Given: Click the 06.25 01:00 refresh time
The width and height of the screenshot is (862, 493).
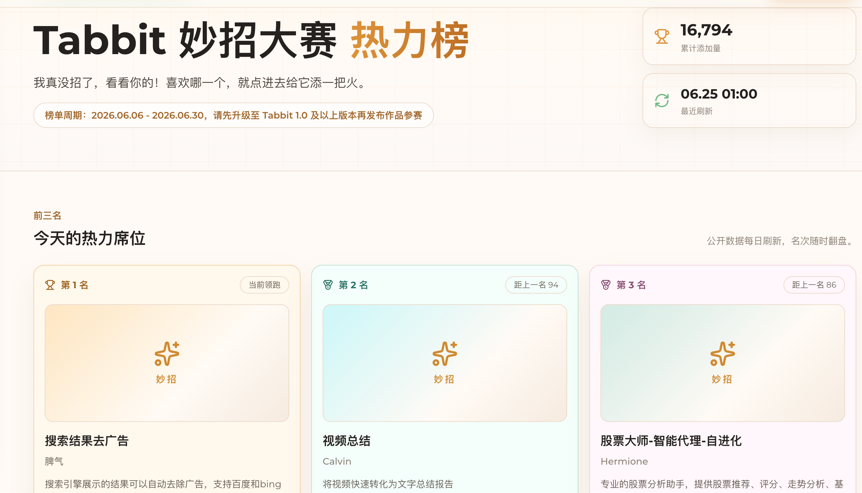Looking at the screenshot, I should 719,94.
